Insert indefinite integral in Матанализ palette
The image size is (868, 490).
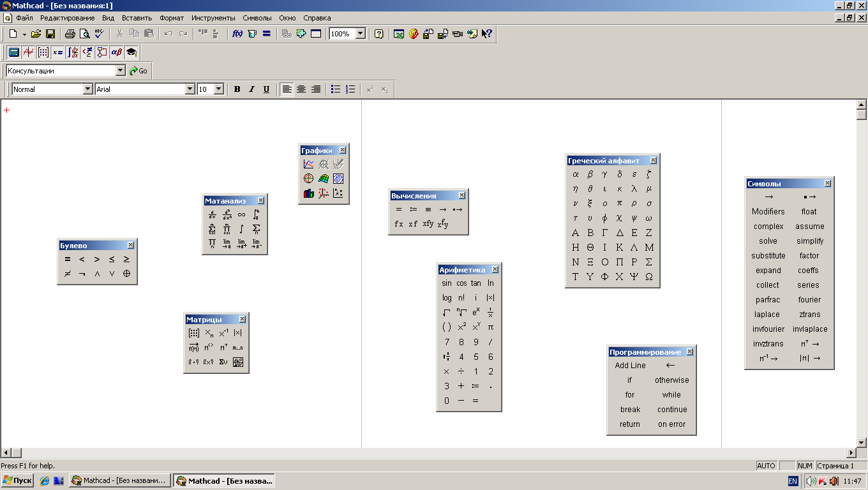click(241, 229)
